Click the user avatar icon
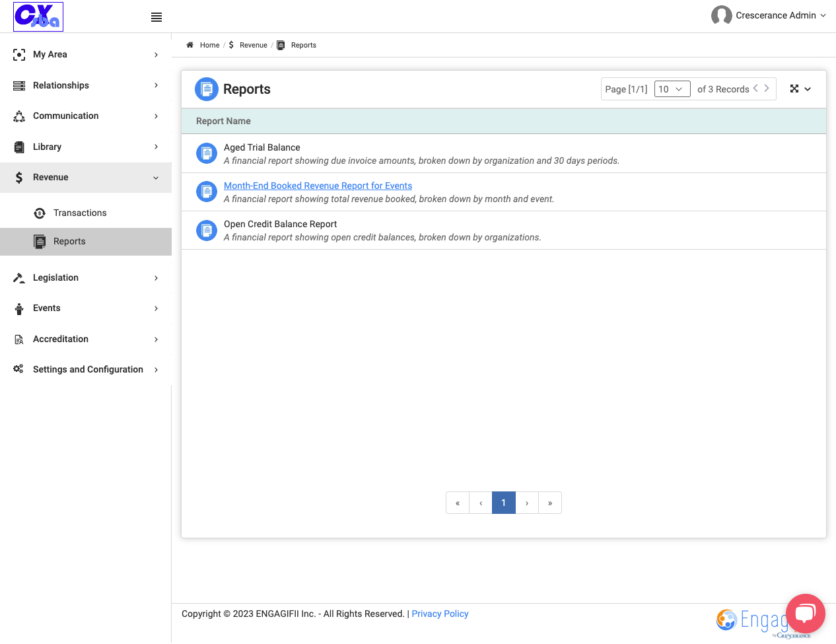The width and height of the screenshot is (836, 644). tap(721, 15)
